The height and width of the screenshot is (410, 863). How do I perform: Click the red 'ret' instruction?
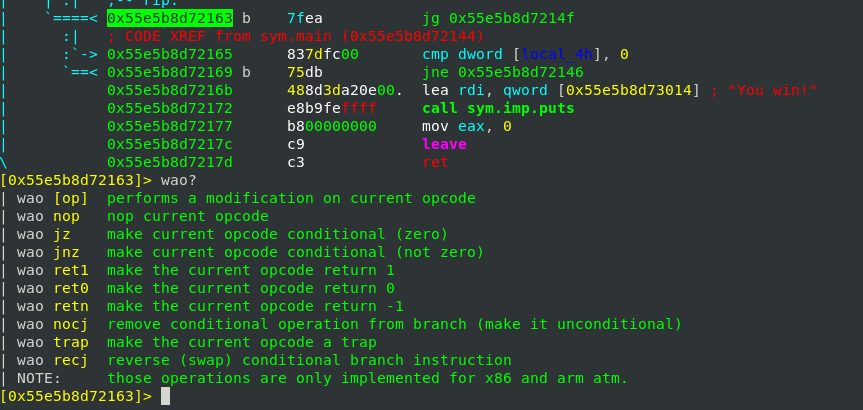(x=435, y=162)
